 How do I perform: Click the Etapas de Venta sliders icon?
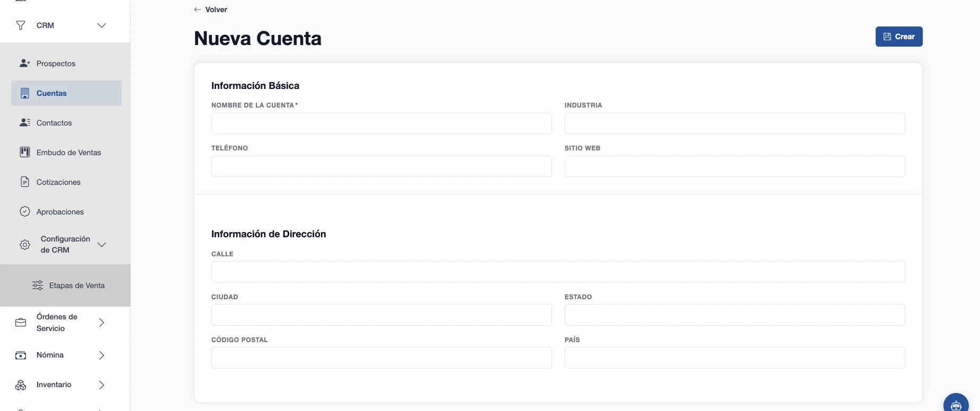[38, 285]
